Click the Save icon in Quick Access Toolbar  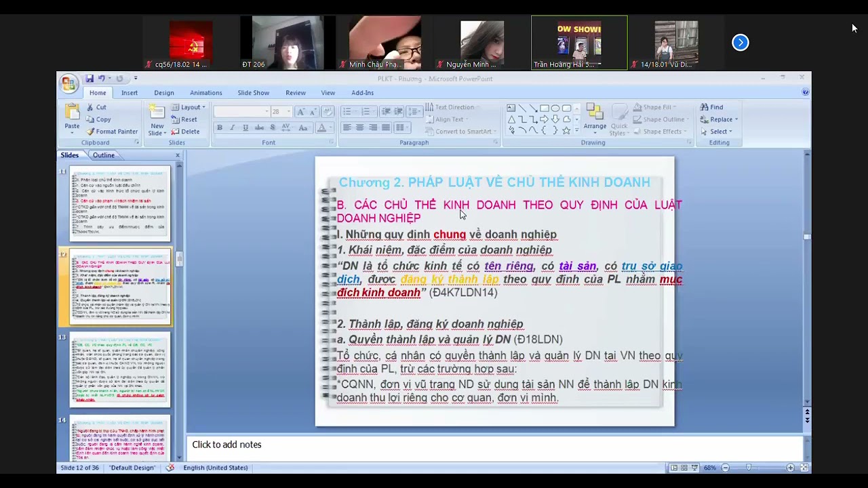coord(89,79)
